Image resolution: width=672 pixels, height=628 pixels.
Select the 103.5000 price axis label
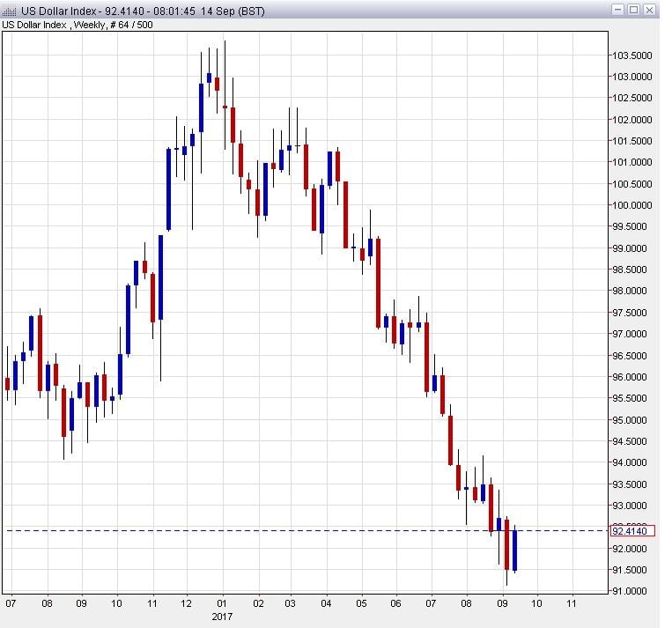pyautogui.click(x=632, y=55)
